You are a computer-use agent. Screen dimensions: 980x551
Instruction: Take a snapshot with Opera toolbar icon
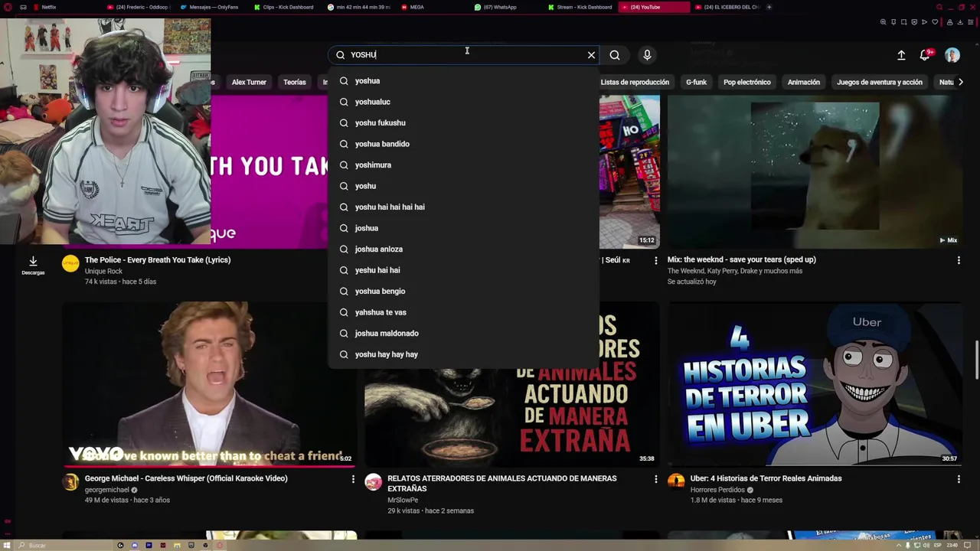903,22
